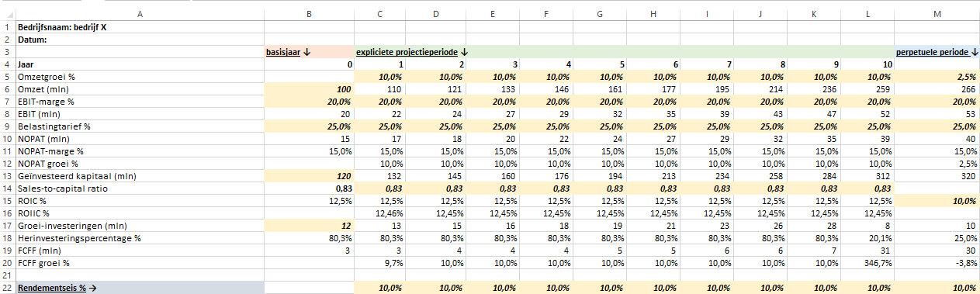980x294 pixels.
Task: Select base year Omzet value 100
Action: 309,89
